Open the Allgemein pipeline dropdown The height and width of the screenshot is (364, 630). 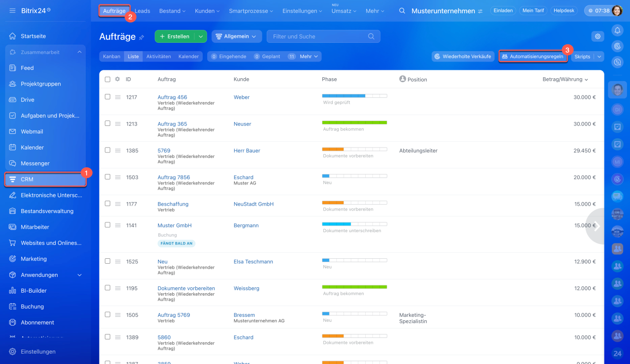236,36
